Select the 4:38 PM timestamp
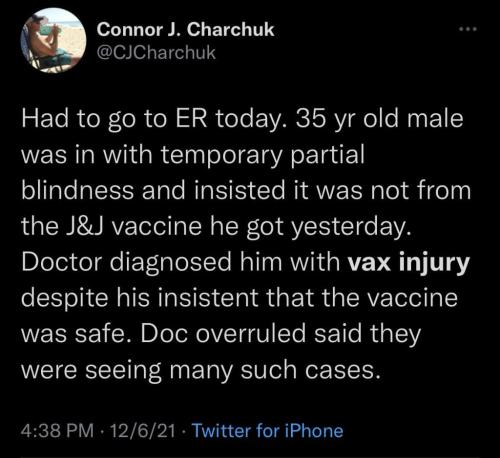This screenshot has width=500, height=458. (x=57, y=430)
